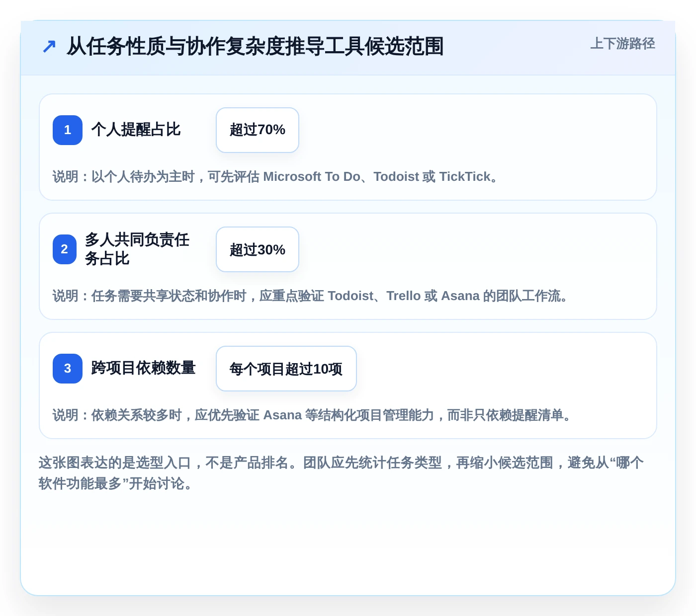Select the 跨项目依赖数量 heading
This screenshot has width=696, height=616.
click(x=143, y=368)
